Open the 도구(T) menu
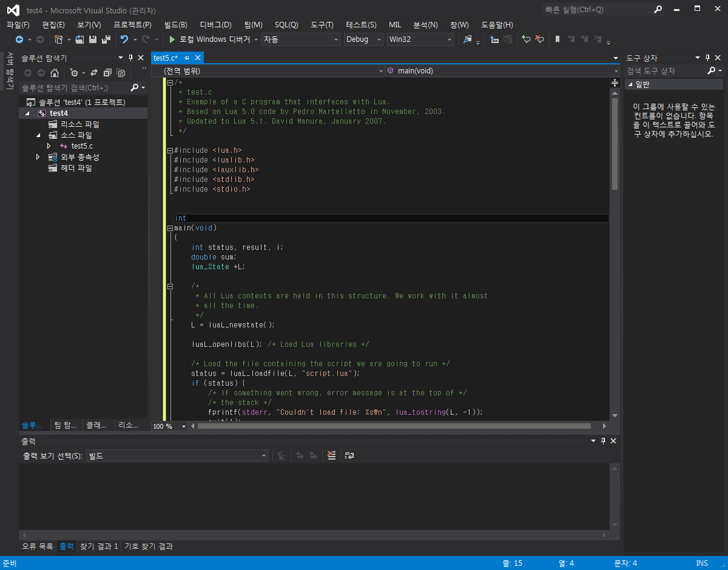 click(x=322, y=25)
